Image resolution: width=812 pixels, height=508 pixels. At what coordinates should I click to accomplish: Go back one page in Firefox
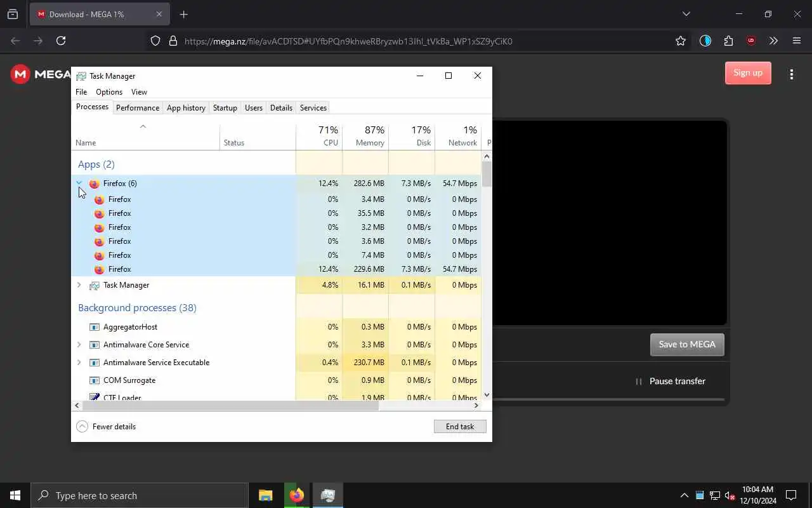pyautogui.click(x=15, y=41)
